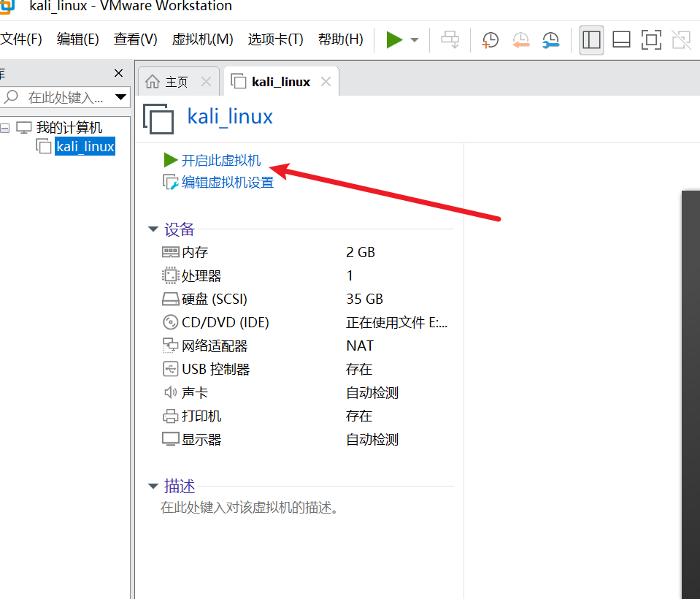Select kali_linux in the library tree
This screenshot has height=599, width=700.
pyautogui.click(x=85, y=145)
